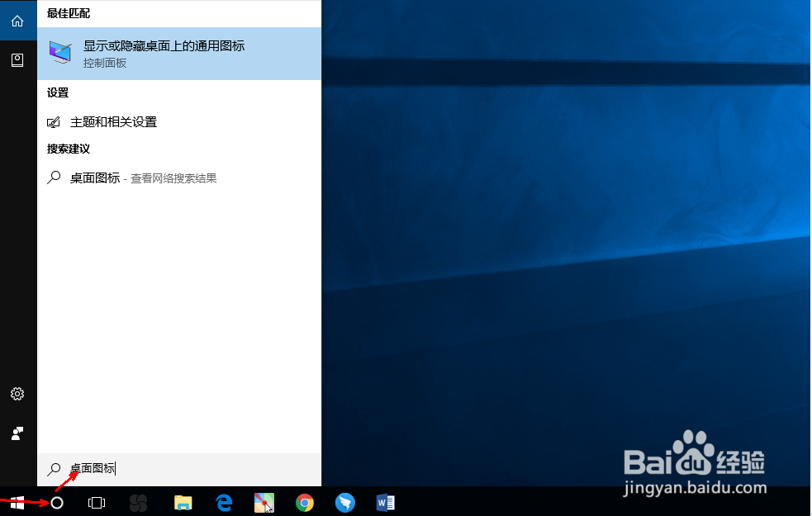Click the Feedback person icon in sidebar
This screenshot has width=812, height=516.
(x=17, y=433)
